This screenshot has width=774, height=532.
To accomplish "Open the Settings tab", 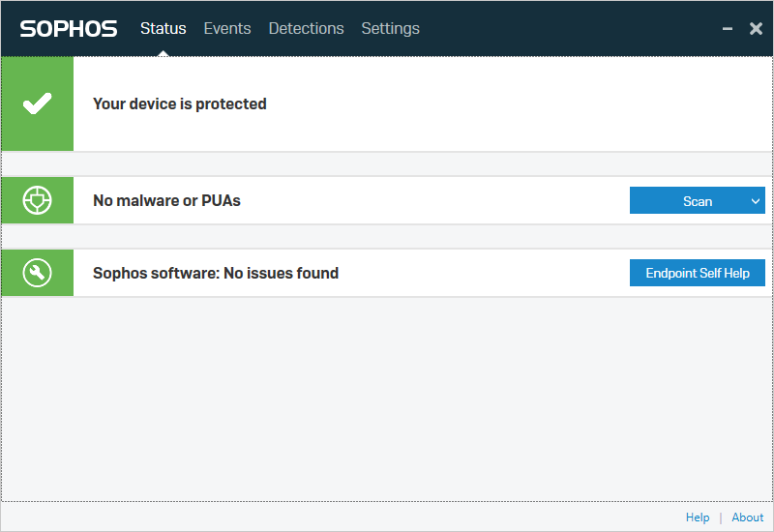I will pos(390,29).
